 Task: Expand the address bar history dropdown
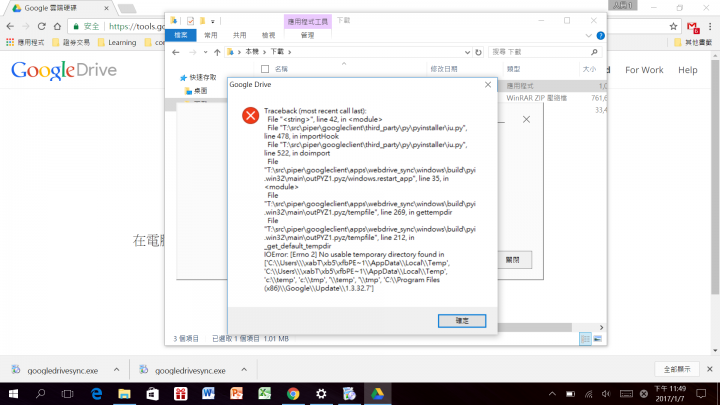tap(467, 52)
